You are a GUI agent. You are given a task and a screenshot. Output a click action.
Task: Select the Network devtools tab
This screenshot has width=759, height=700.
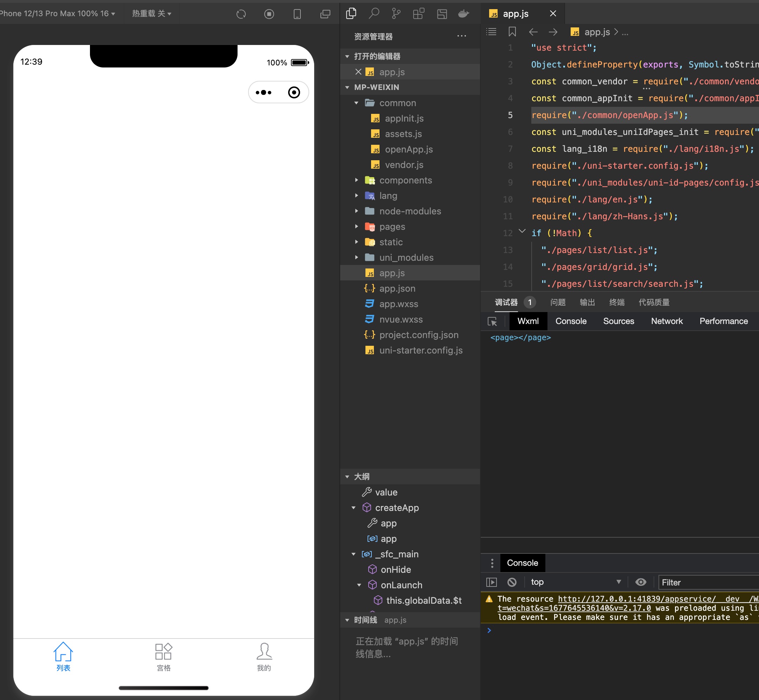667,321
